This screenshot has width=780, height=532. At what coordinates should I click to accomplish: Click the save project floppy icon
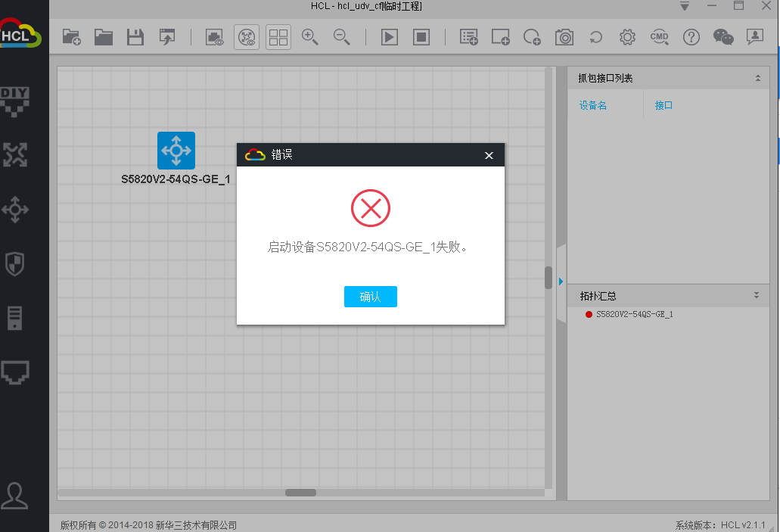(135, 37)
